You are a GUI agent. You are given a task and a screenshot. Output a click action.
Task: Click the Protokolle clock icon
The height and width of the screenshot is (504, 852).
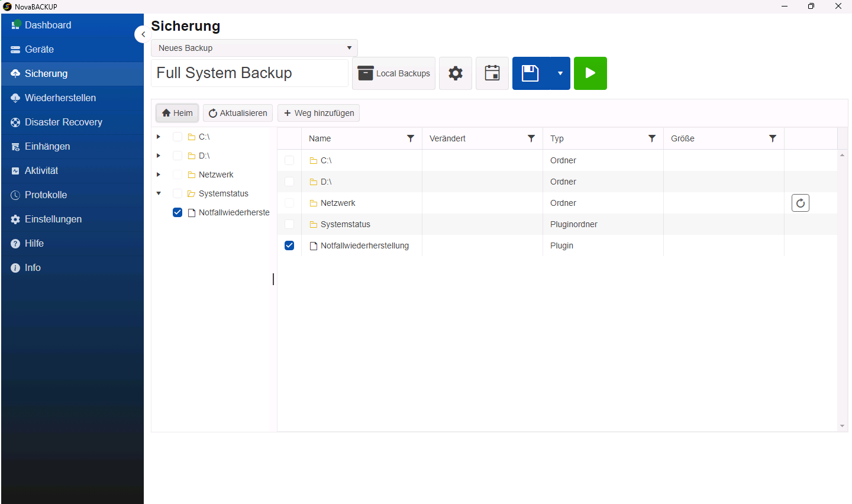tap(15, 195)
